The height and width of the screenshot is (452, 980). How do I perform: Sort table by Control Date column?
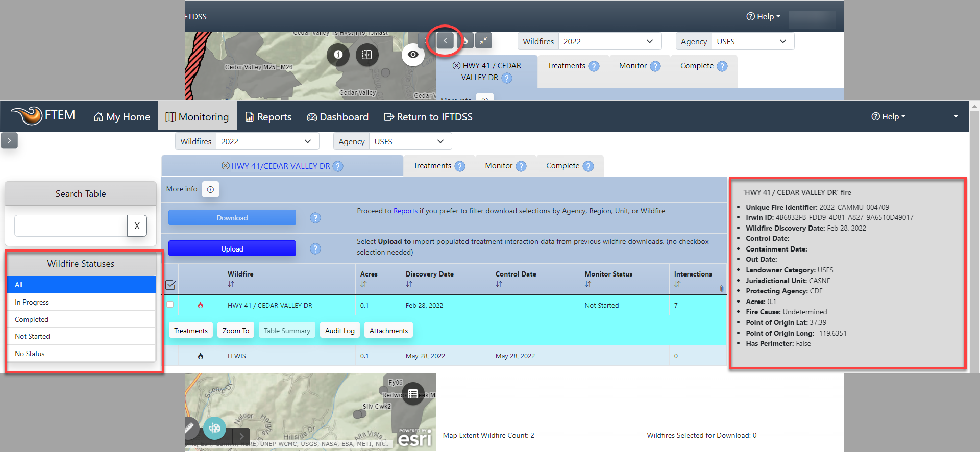coord(499,284)
